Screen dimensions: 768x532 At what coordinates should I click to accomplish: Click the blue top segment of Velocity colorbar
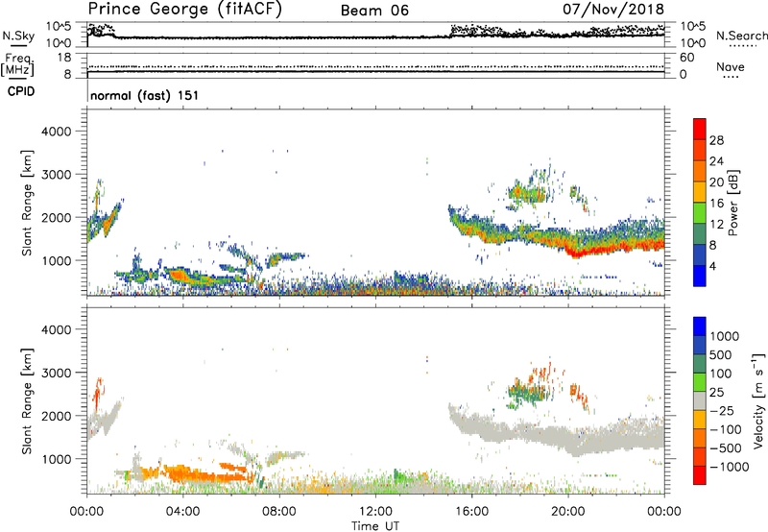tap(700, 326)
